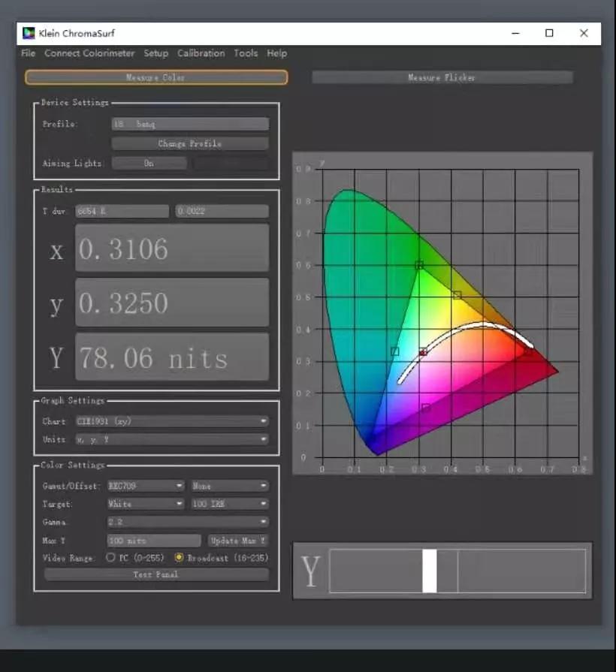
Task: Click the Change Profile button
Action: pos(189,143)
